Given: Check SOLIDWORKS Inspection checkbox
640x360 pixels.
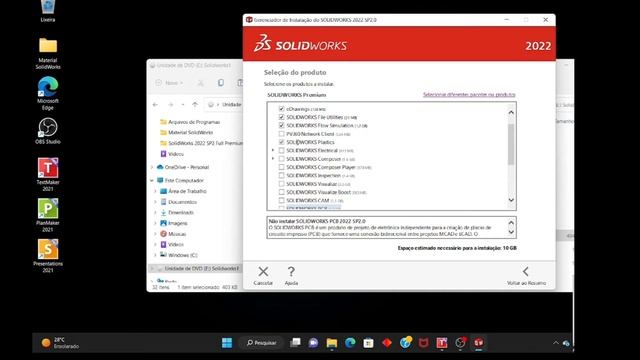Looking at the screenshot, I should tap(281, 176).
